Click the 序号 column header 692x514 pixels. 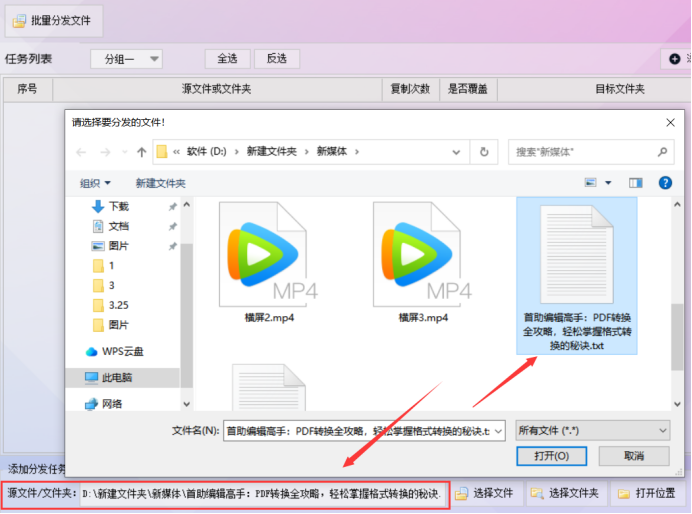27,89
